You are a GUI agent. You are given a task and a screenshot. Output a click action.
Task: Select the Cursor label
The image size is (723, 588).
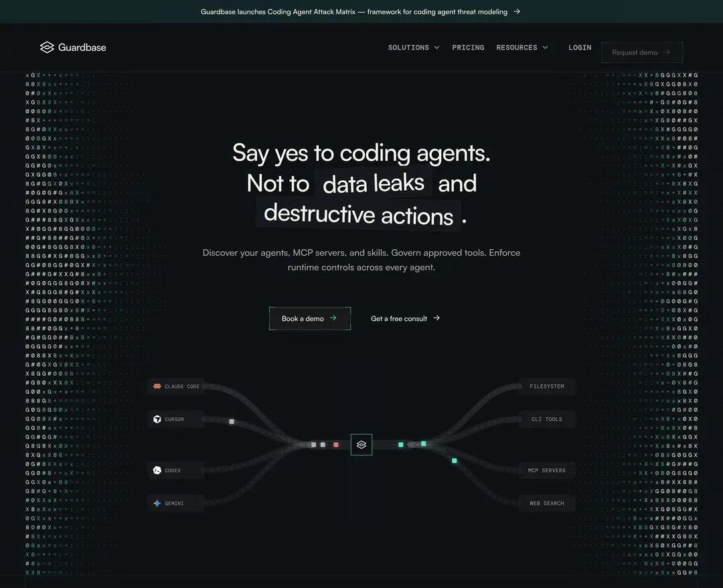pos(174,419)
